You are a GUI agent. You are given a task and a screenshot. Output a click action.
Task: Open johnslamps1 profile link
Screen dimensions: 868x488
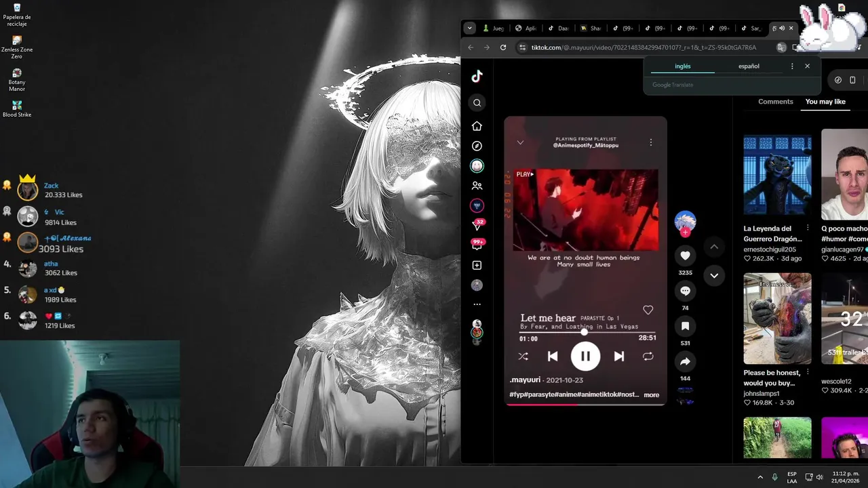pyautogui.click(x=762, y=394)
